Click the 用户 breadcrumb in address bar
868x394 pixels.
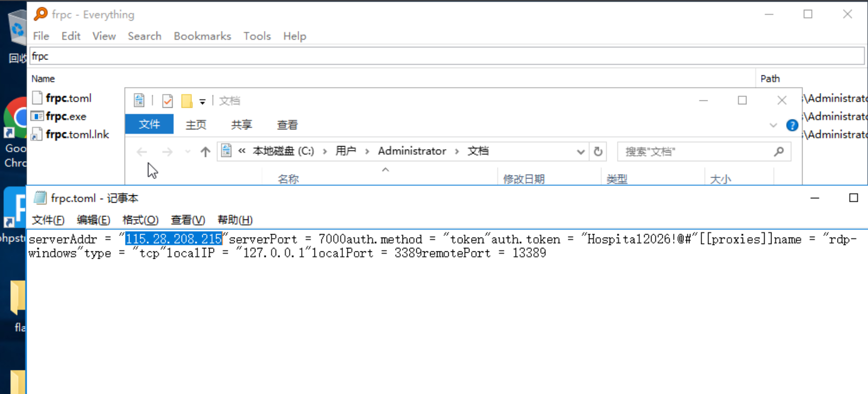[x=346, y=151]
